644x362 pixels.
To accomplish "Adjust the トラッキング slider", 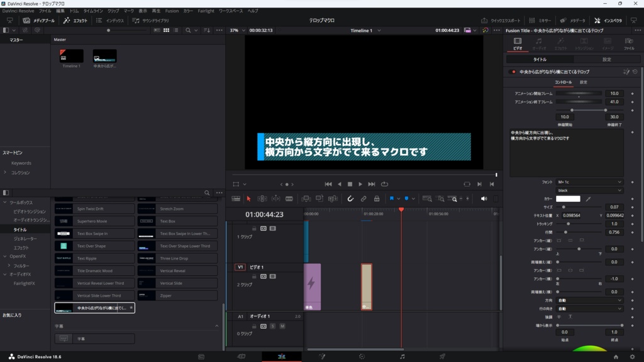I will tap(568, 224).
